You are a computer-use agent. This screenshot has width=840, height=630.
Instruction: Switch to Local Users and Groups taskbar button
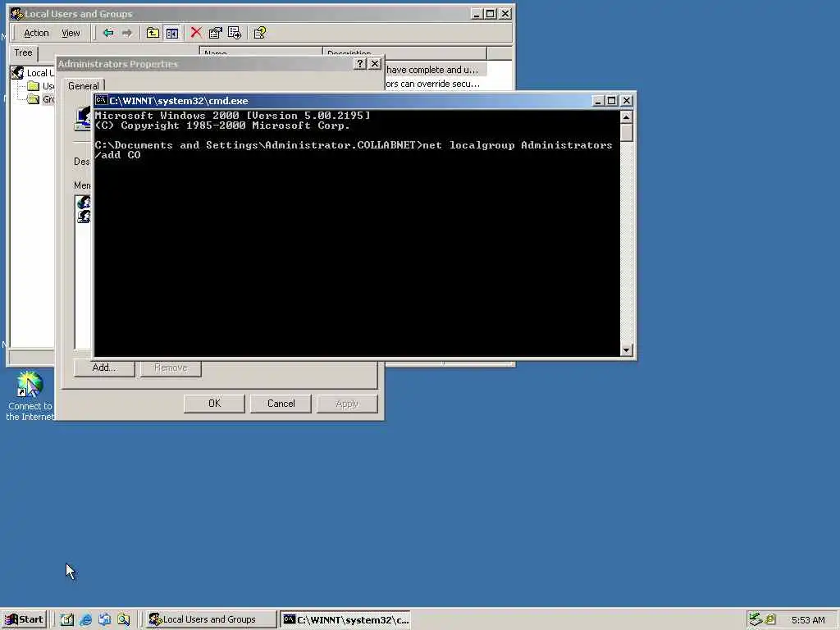tap(211, 619)
